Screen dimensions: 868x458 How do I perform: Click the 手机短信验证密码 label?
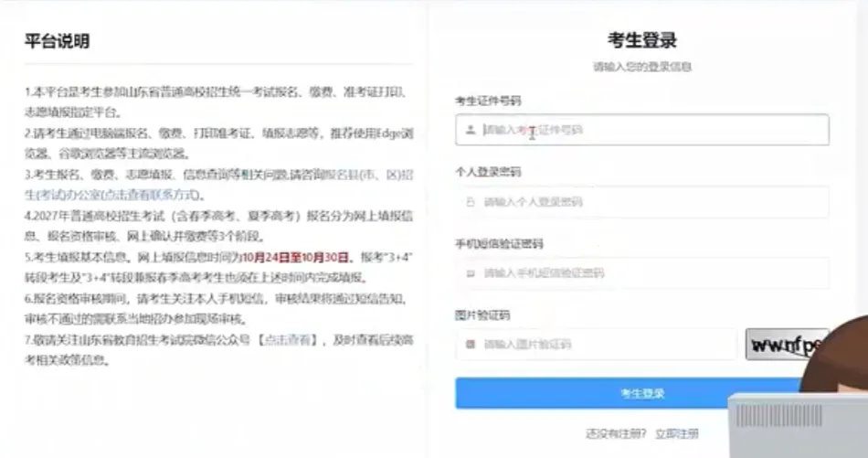(499, 244)
